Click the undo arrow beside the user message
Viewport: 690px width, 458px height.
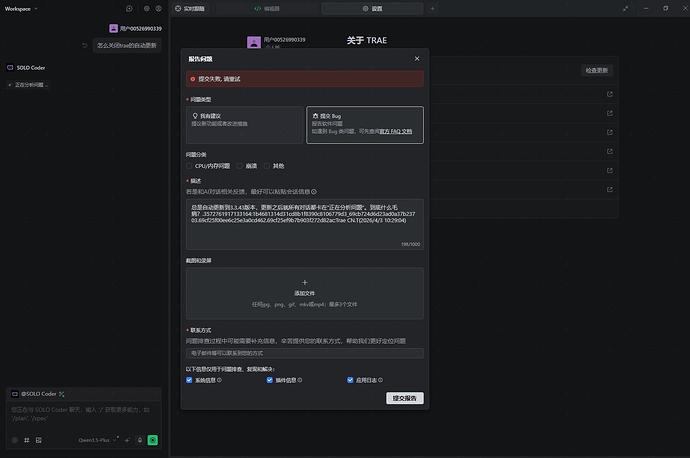(x=85, y=46)
